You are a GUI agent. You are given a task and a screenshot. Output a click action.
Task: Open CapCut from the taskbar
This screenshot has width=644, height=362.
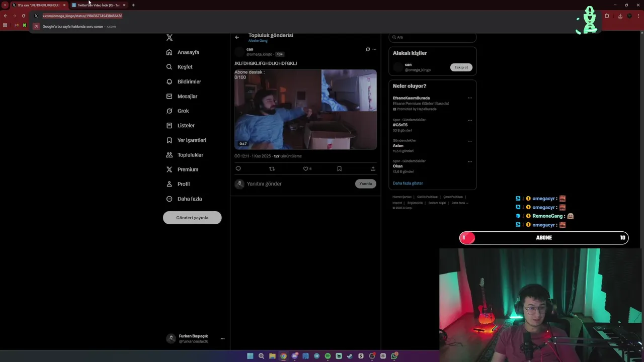coord(383,356)
